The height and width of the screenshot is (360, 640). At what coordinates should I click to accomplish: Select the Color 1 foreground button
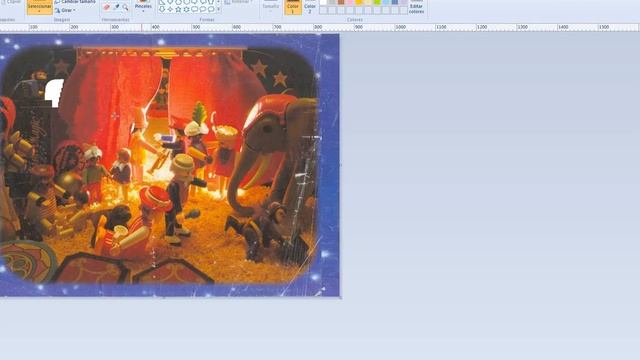[x=293, y=7]
